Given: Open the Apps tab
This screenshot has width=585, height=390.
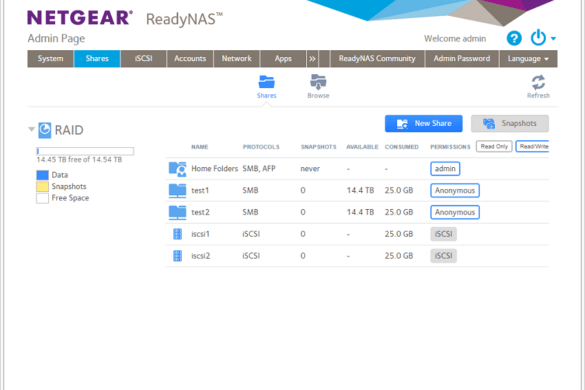Looking at the screenshot, I should coord(283,59).
